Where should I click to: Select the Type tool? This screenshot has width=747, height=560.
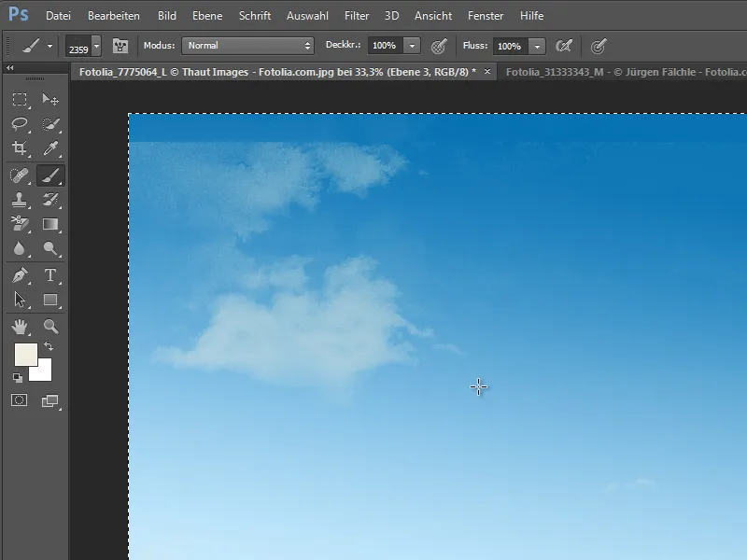50,275
